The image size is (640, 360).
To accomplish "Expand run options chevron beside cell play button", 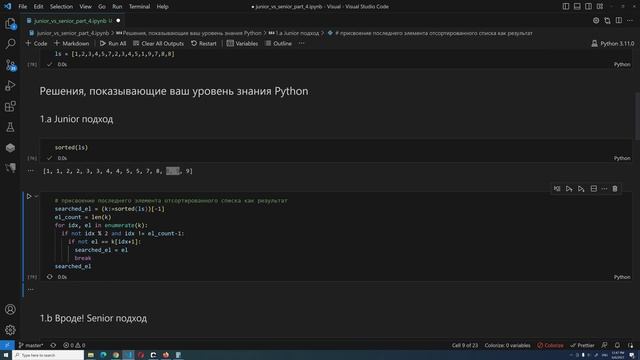I will [36, 196].
